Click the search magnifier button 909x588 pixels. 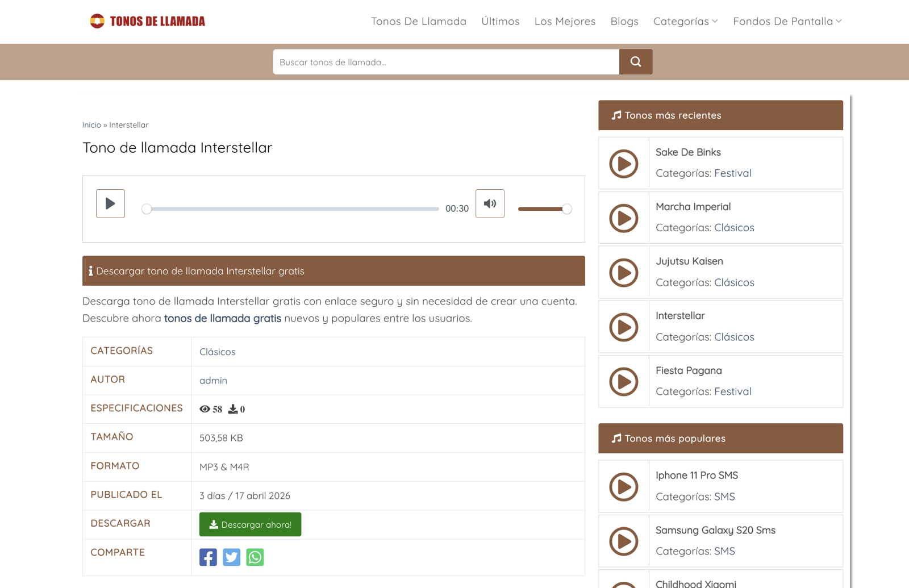(x=636, y=62)
